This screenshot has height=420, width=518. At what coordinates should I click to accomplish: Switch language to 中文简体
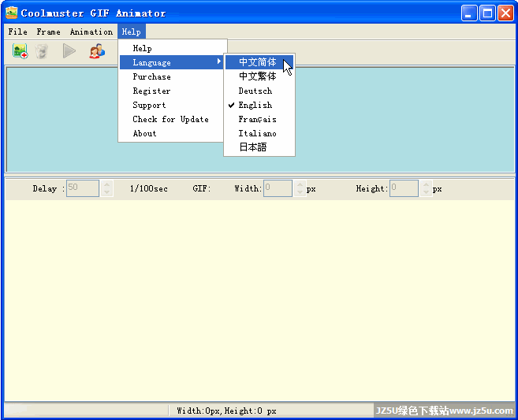259,62
